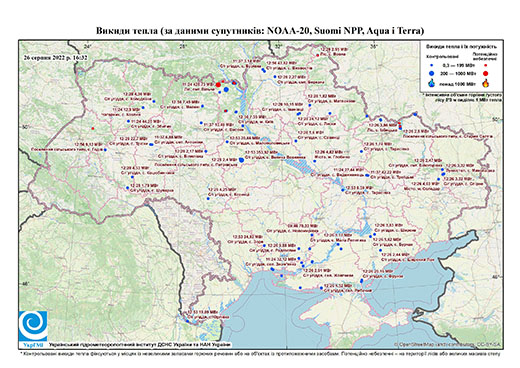Viewport: 520px width, 368px height.
Task: Click the blue marker near Odesa coast in southwest
Action: point(187,321)
